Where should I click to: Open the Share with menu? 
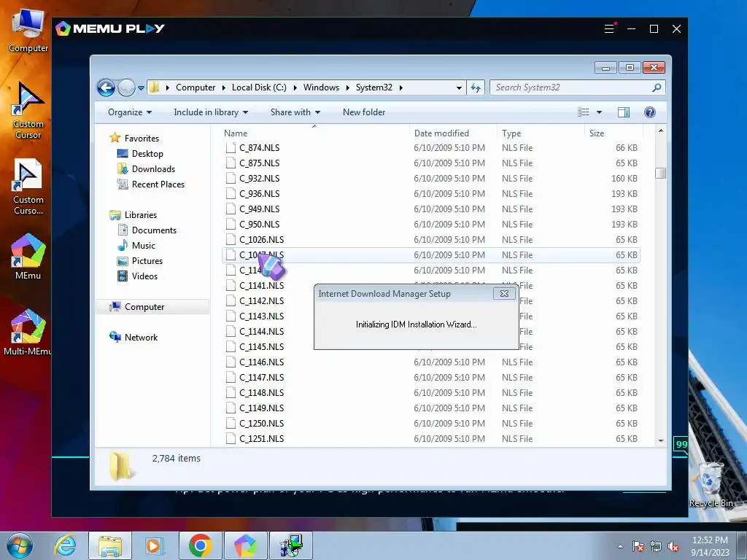[x=295, y=112]
